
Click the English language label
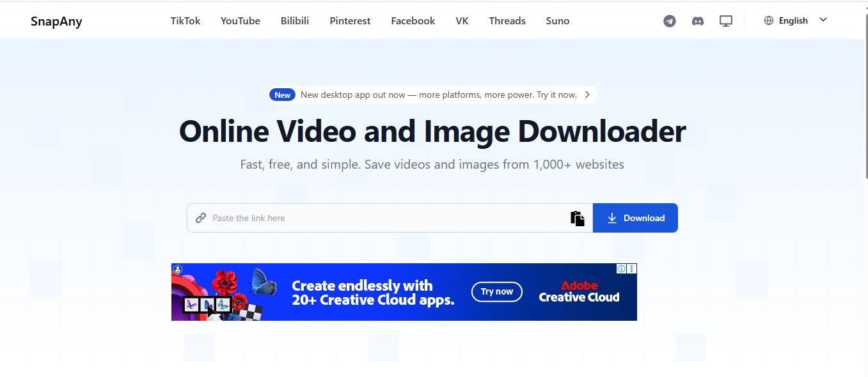coord(793,20)
